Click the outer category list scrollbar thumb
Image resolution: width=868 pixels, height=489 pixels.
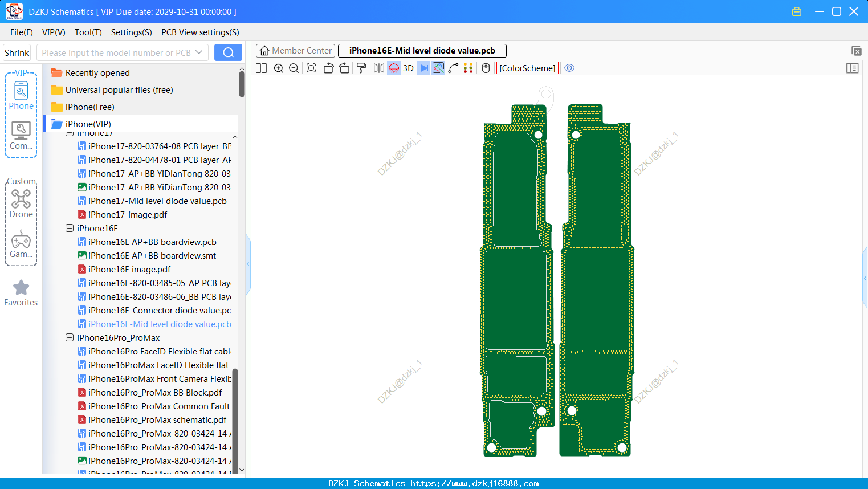(x=242, y=84)
